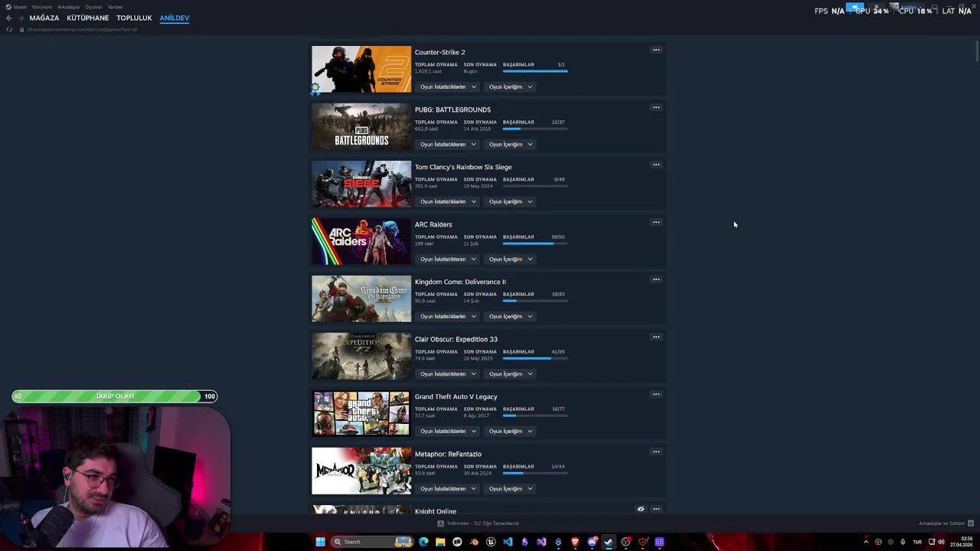
Task: Expand Oyun İstatistiklerim for ARC Raiders
Action: 448,259
